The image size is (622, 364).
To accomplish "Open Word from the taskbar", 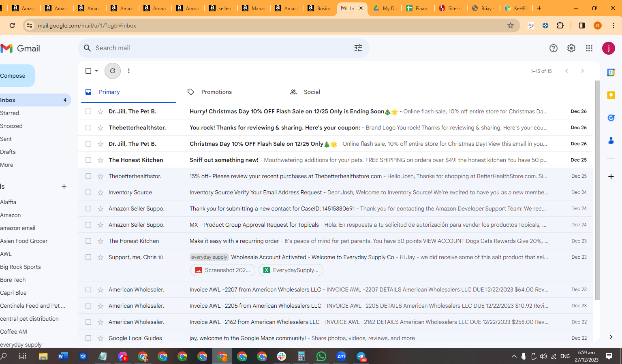I will [63, 356].
